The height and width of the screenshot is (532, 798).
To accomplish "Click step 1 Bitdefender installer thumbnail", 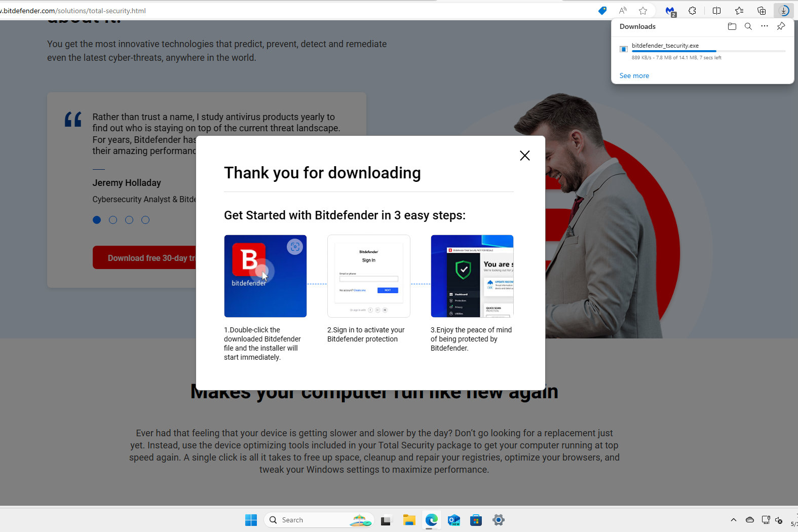I will [265, 276].
